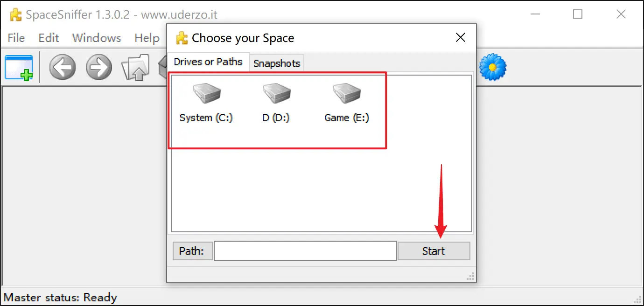Viewport: 644px width, 306px height.
Task: Focus the Path text input field
Action: pyautogui.click(x=305, y=251)
